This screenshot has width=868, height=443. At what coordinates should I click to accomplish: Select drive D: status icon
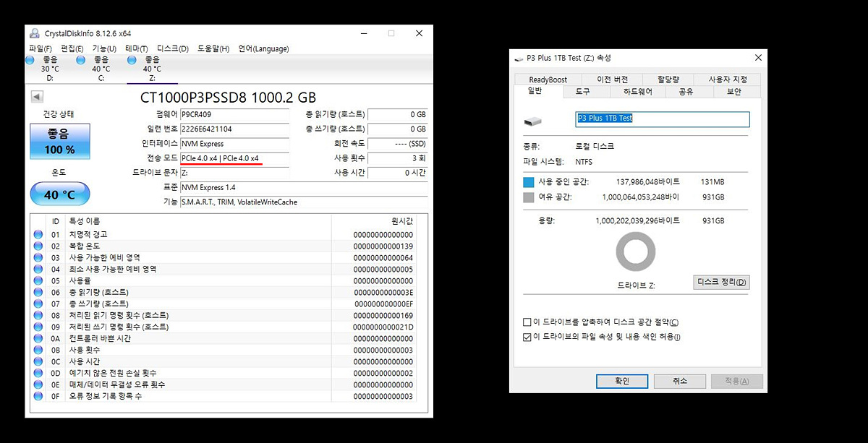click(x=30, y=61)
